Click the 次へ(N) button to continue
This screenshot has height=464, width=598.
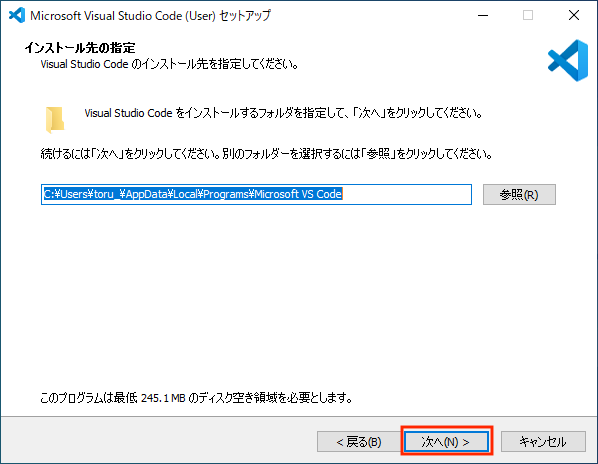(x=446, y=442)
